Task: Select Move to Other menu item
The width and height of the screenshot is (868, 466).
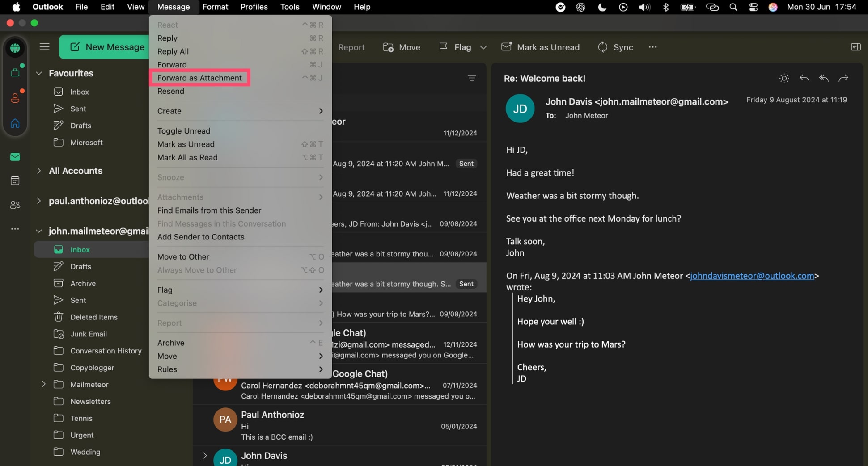Action: click(x=240, y=257)
